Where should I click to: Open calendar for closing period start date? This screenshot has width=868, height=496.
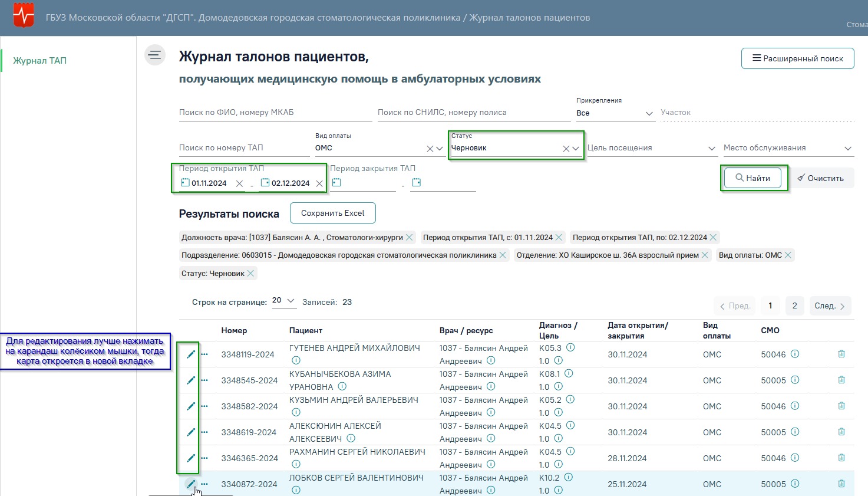(x=336, y=183)
